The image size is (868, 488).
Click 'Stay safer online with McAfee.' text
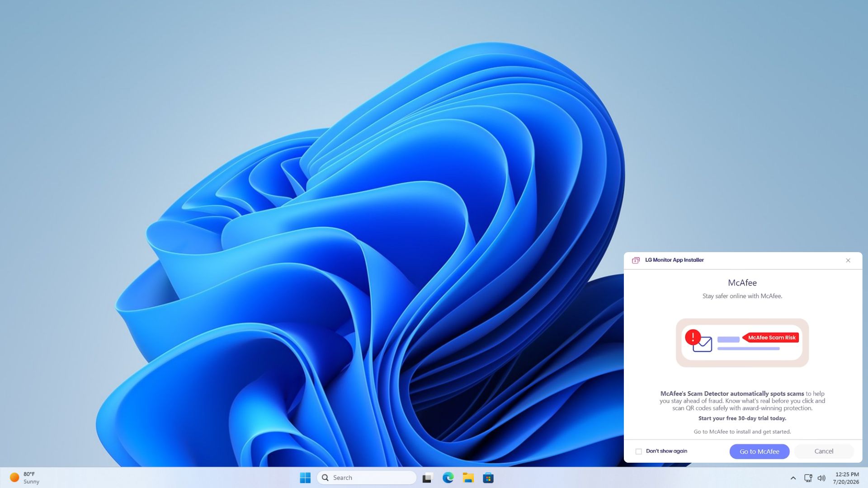click(742, 296)
